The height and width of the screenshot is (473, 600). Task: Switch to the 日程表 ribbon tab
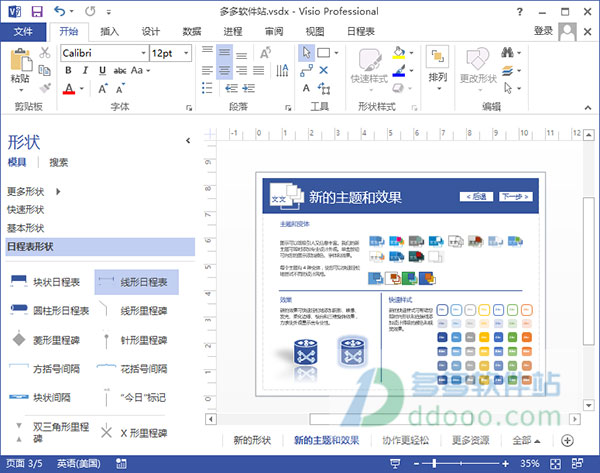[x=360, y=31]
